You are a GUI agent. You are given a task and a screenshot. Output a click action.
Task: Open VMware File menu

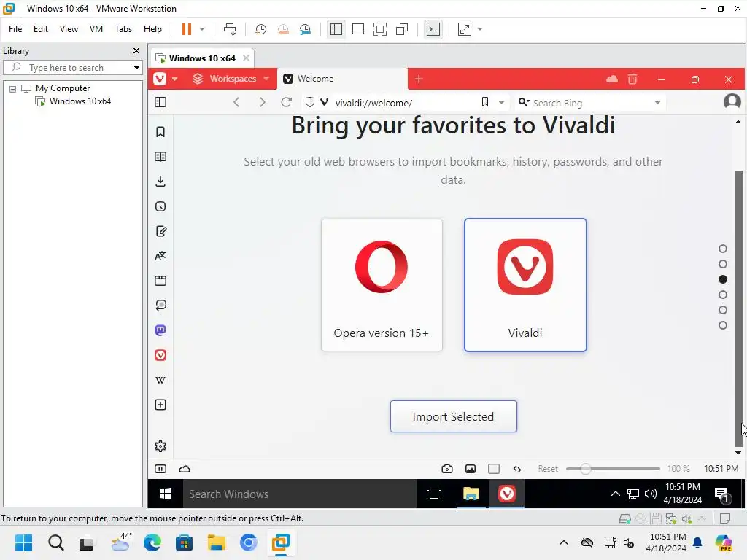15,29
